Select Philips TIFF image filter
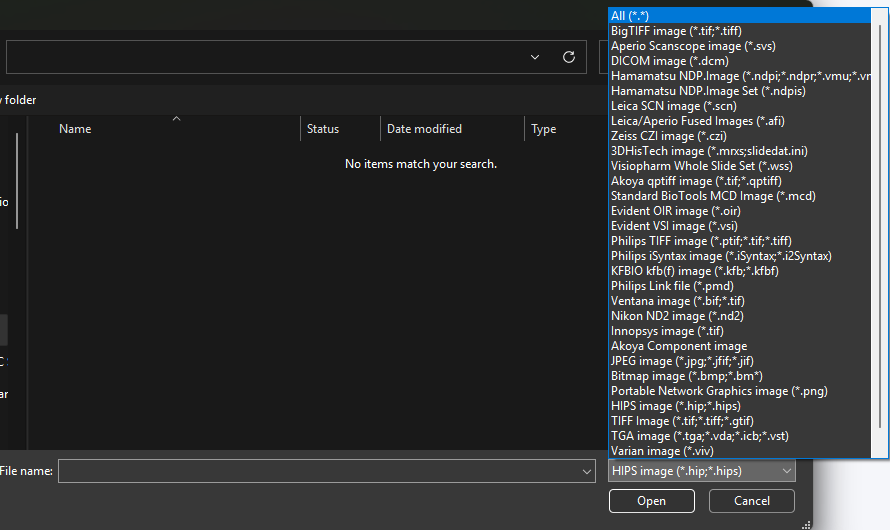The image size is (890, 530). [x=740, y=241]
